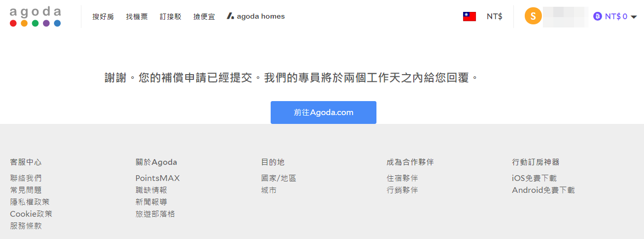Click the Android免費下載 link

(x=543, y=190)
